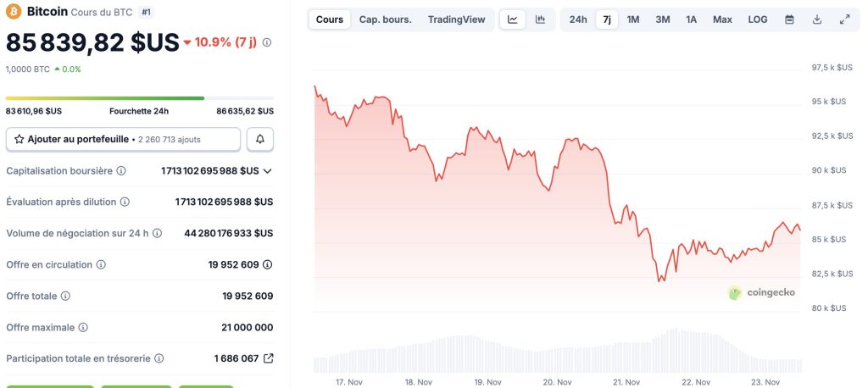Open the TradingView tab
This screenshot has height=388, width=868.
tap(456, 19)
